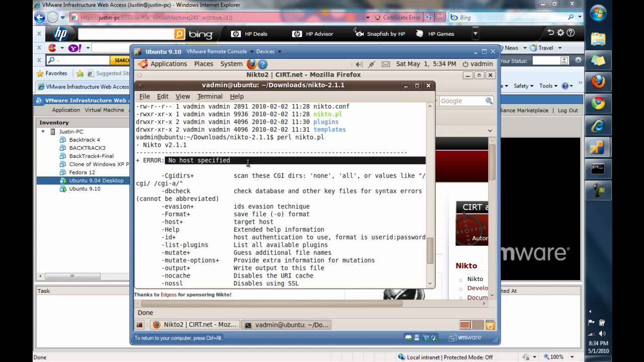Click the Edgeos sponsor link
This screenshot has width=644, height=362.
point(169,295)
